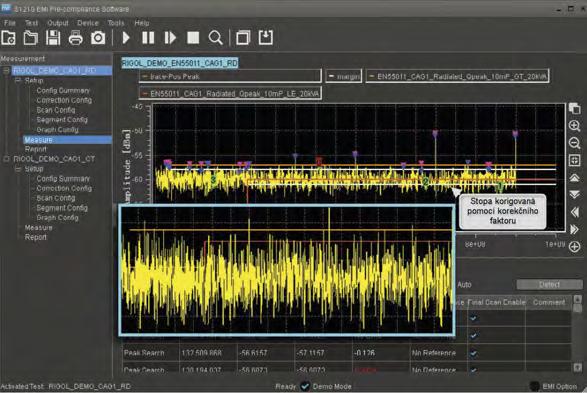Click the double up arrow icon
Viewport: 587px width, 393px height.
pos(575,177)
